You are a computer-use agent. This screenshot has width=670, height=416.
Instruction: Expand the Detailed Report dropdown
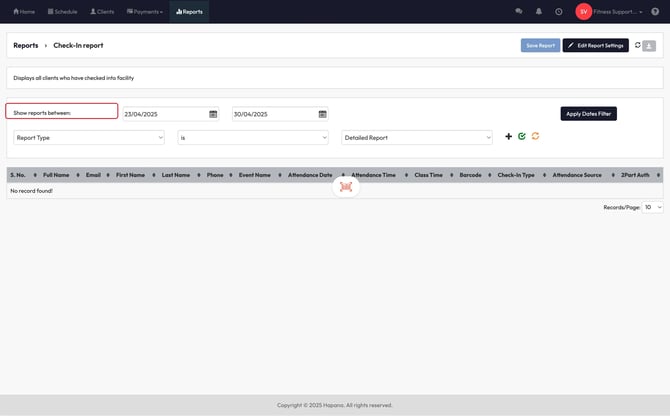coord(416,137)
